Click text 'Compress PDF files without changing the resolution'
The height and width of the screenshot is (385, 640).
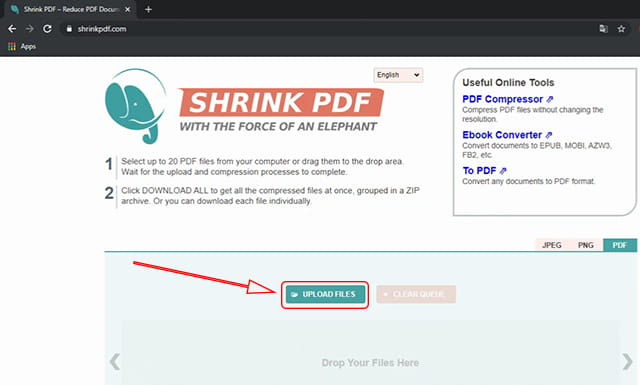[x=532, y=114]
